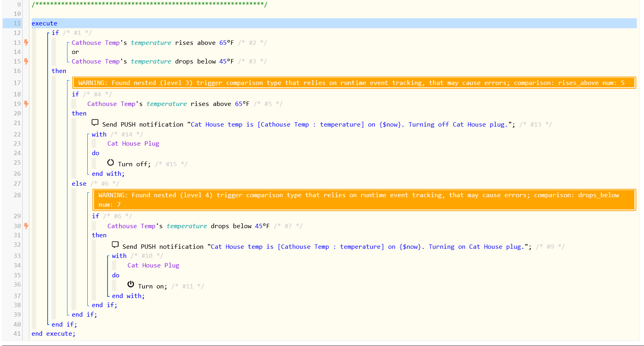Select Cat House Plug device on line 23
Screen dimensions: 644x346
133,144
